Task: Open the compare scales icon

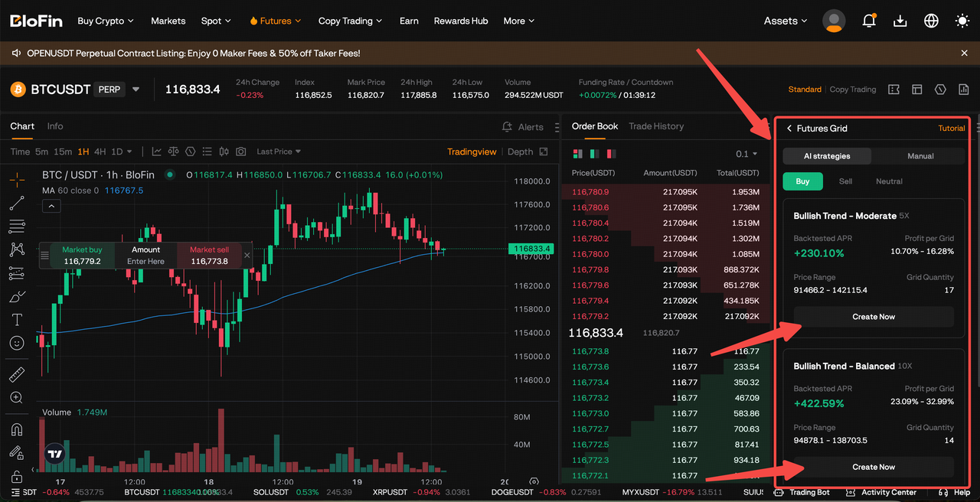Action: point(174,152)
